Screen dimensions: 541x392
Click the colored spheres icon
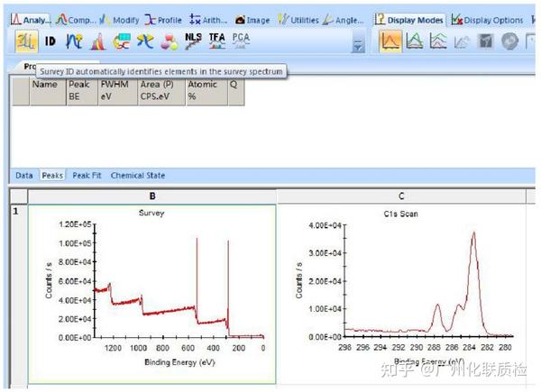point(170,41)
